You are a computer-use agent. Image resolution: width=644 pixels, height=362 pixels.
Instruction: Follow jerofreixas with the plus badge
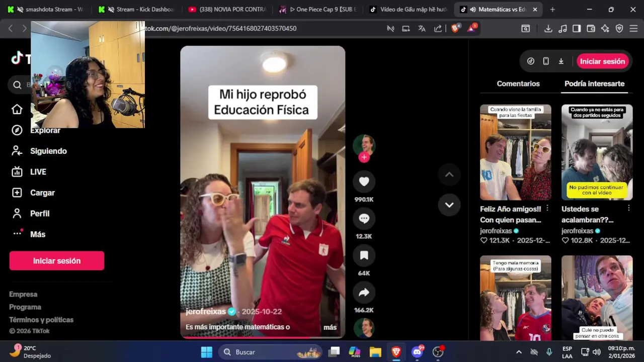pos(364,157)
